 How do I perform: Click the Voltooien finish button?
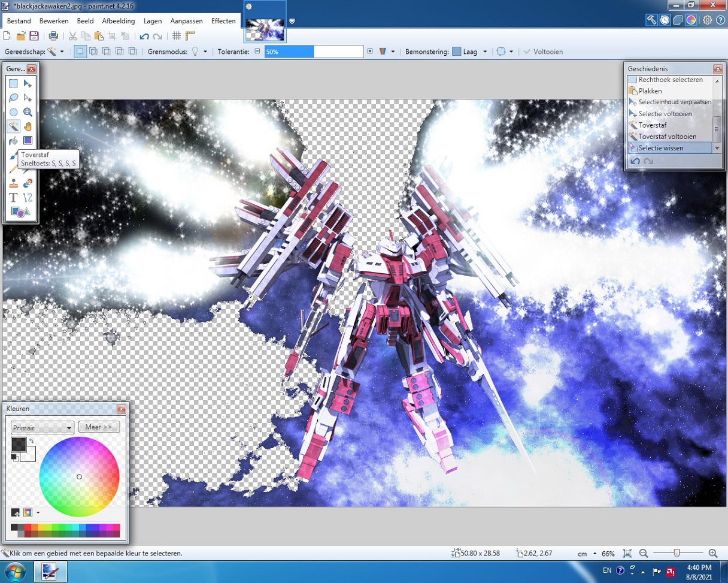pos(543,52)
